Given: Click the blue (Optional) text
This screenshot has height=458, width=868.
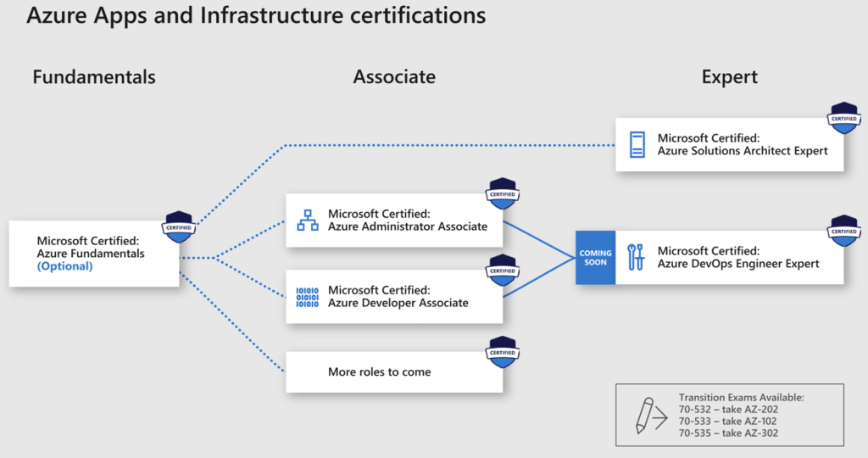Looking at the screenshot, I should 64,266.
